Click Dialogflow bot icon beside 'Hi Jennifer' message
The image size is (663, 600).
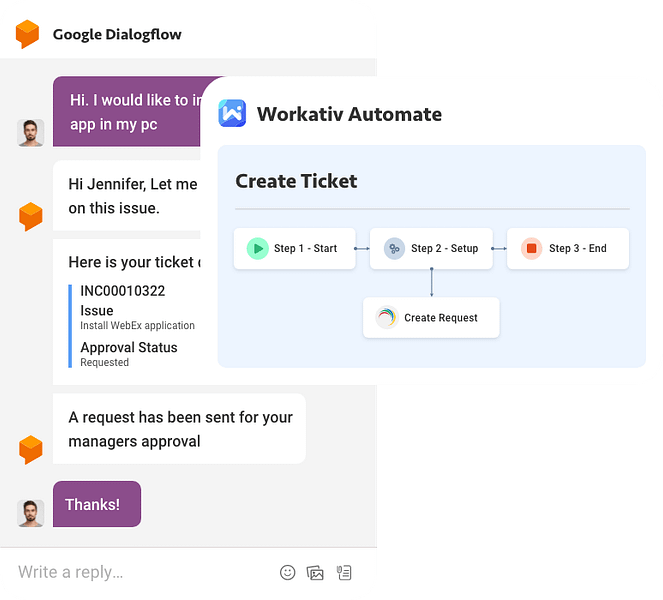coord(30,216)
